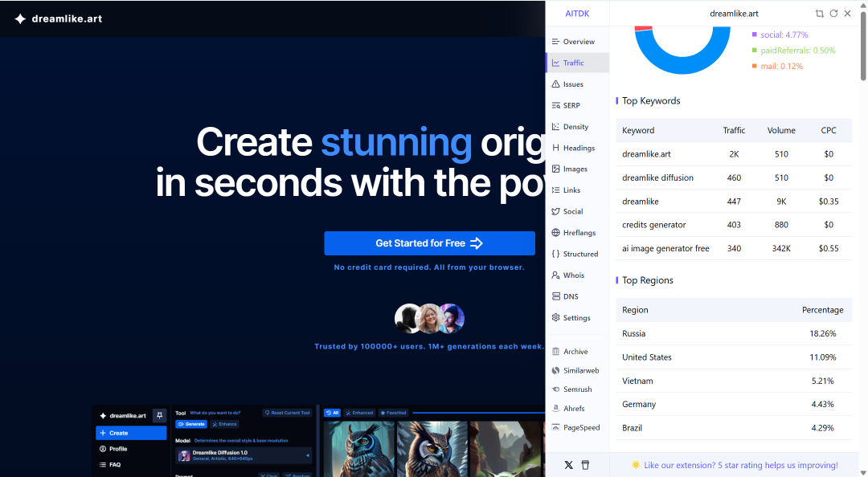Image resolution: width=868 pixels, height=477 pixels.
Task: Click the user avatars group image
Action: point(429,318)
